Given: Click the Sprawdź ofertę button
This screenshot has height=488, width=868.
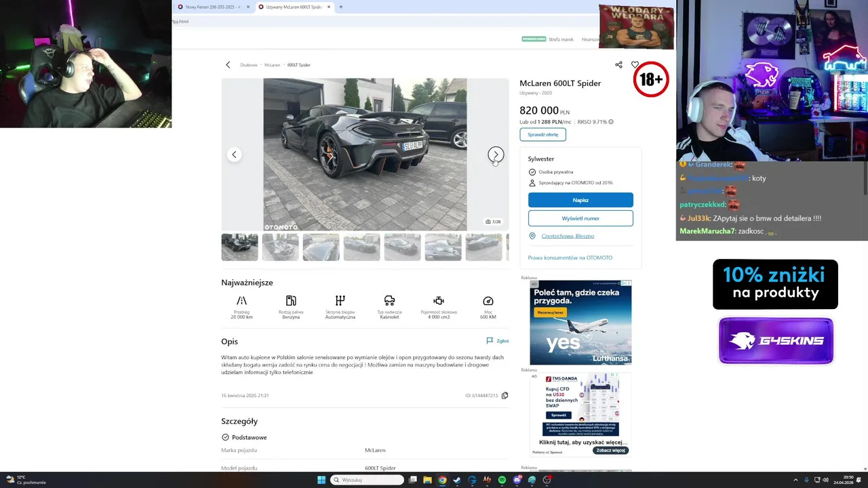Looking at the screenshot, I should [x=542, y=134].
